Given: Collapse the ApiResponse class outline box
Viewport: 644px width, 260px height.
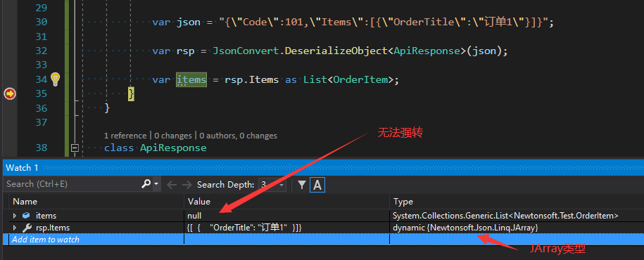Looking at the screenshot, I should point(75,148).
